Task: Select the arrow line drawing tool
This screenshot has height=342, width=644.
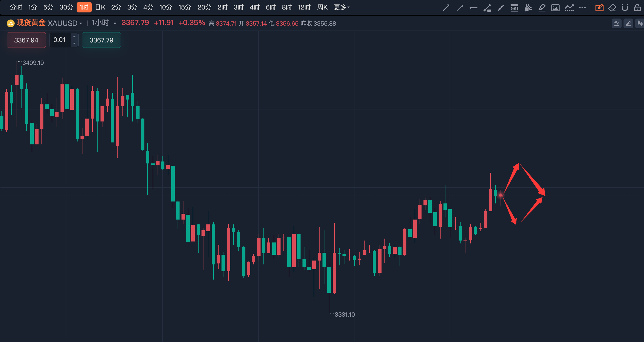Action: pos(446,8)
